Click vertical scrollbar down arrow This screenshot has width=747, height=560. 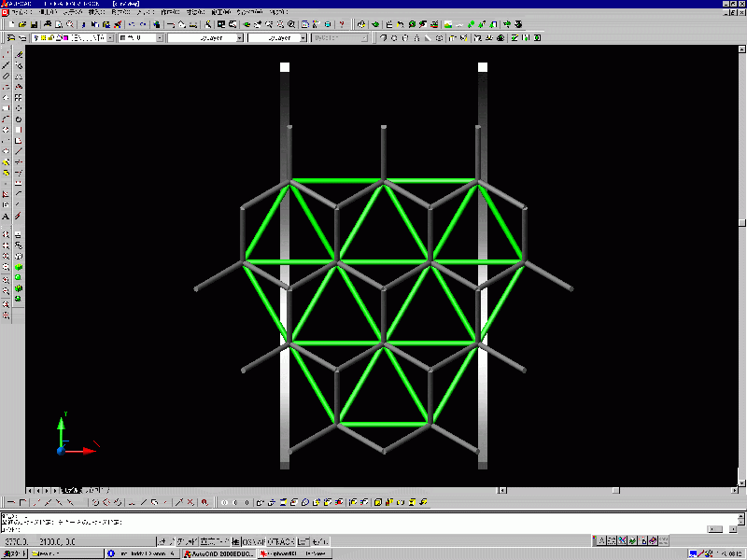coord(741,483)
